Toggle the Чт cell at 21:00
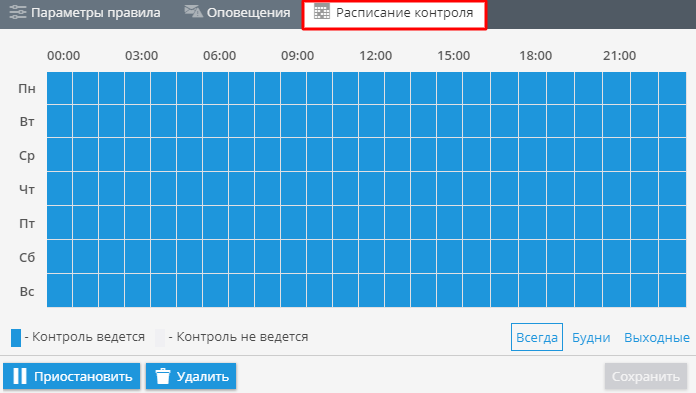The image size is (696, 393). 616,189
